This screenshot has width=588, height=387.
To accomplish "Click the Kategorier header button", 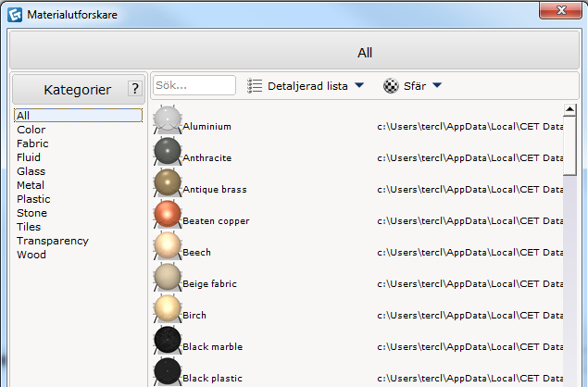I will (79, 89).
